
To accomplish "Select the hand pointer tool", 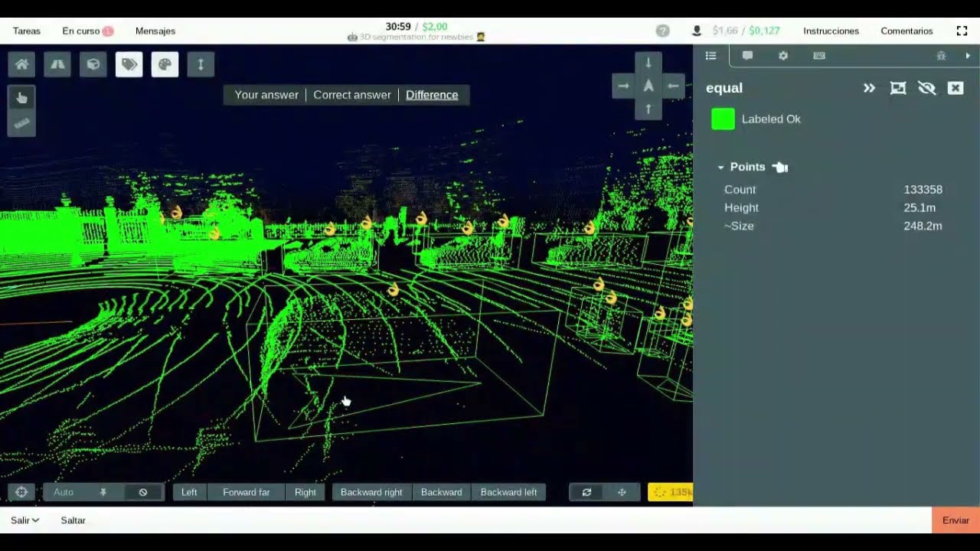I will click(21, 98).
